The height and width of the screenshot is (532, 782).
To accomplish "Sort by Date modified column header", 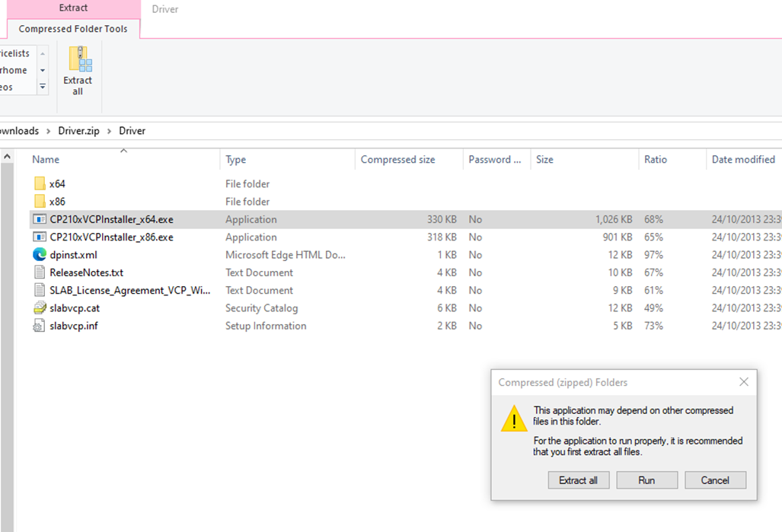I will click(x=743, y=160).
